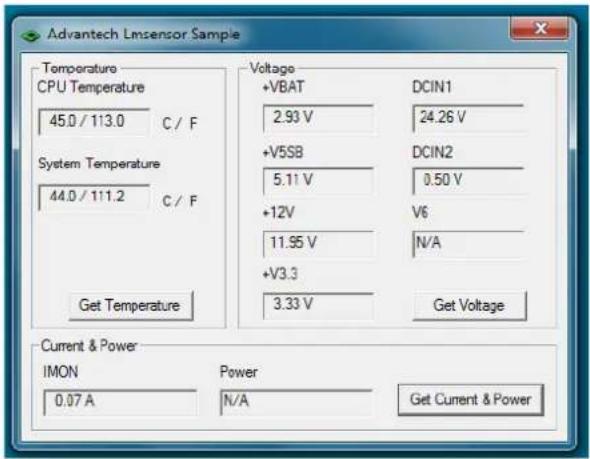Click the Temperature group box title
The image size is (590, 459).
pyautogui.click(x=79, y=68)
